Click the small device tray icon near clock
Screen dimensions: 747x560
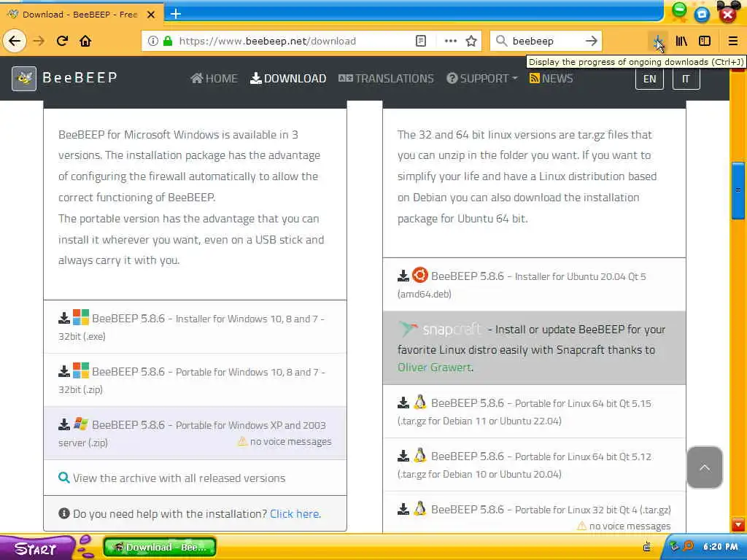(647, 547)
